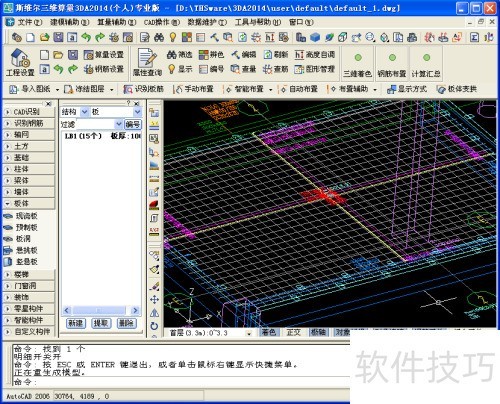Open 算量设置 calculation settings

pyautogui.click(x=104, y=55)
